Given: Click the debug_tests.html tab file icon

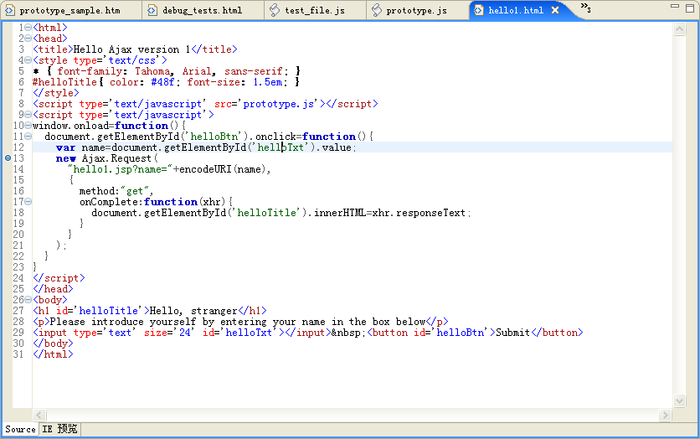Looking at the screenshot, I should 153,10.
